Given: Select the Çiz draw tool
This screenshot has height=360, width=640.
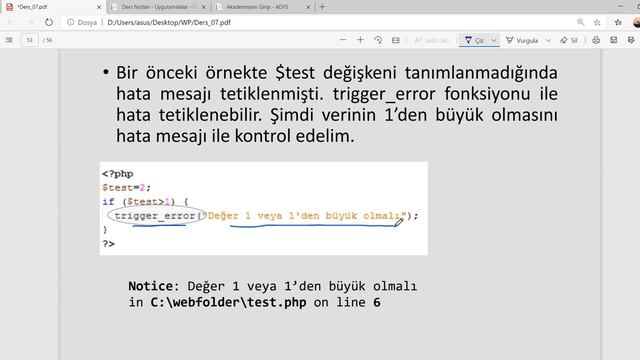Looking at the screenshot, I should tap(474, 40).
